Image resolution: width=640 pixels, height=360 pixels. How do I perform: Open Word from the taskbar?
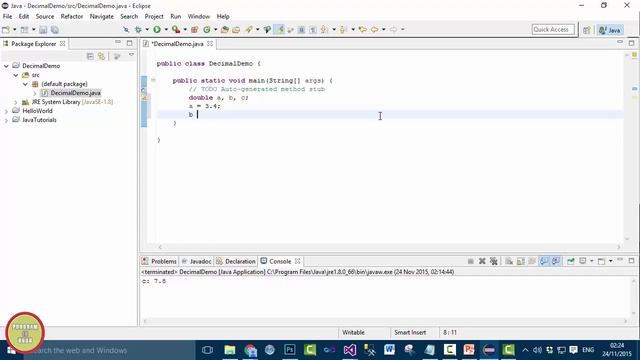[389, 350]
